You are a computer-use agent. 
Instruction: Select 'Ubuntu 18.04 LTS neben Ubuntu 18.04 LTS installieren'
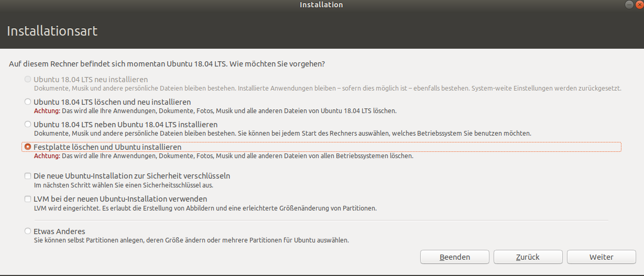28,124
